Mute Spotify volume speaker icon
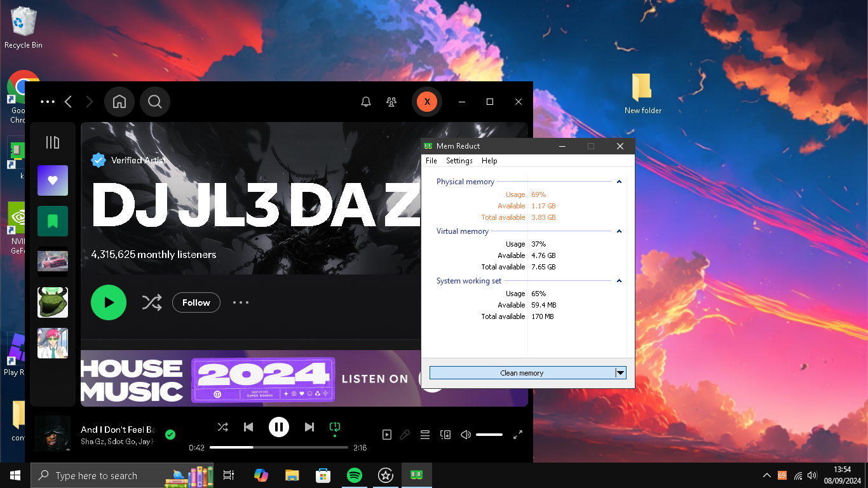868x488 pixels. pyautogui.click(x=466, y=435)
